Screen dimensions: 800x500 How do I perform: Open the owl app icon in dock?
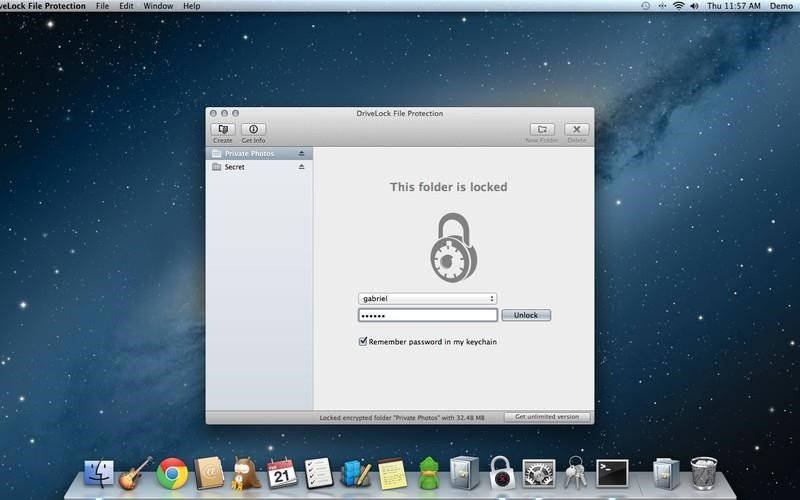click(246, 473)
